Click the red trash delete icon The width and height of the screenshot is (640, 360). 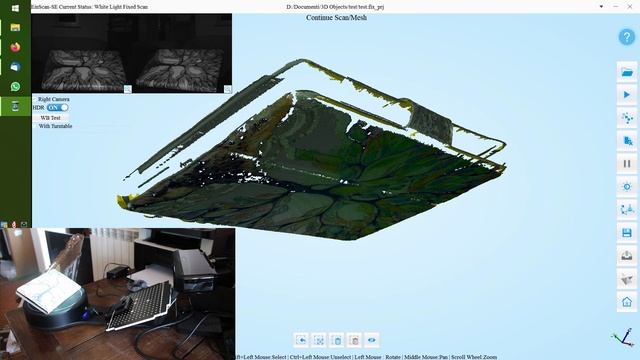[x=354, y=340]
